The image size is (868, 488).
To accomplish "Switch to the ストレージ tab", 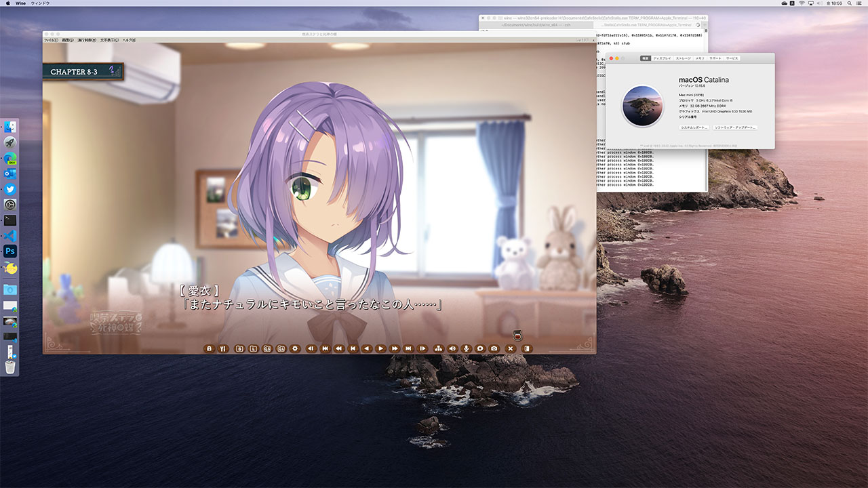I will pyautogui.click(x=684, y=58).
